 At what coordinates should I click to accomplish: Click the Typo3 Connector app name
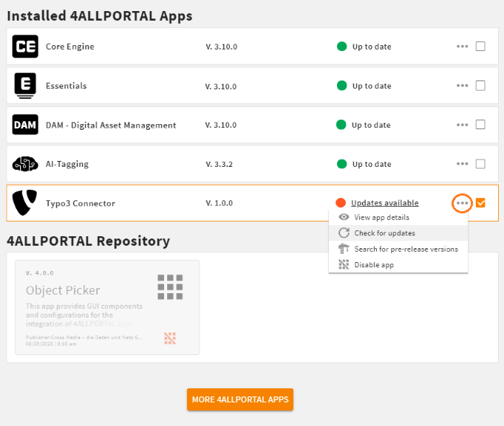point(81,203)
